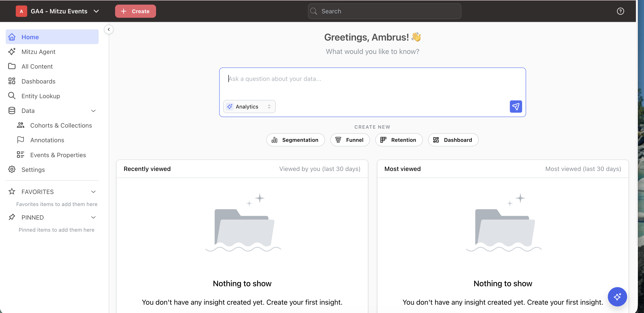Collapse the FAVORITES section

click(93, 192)
